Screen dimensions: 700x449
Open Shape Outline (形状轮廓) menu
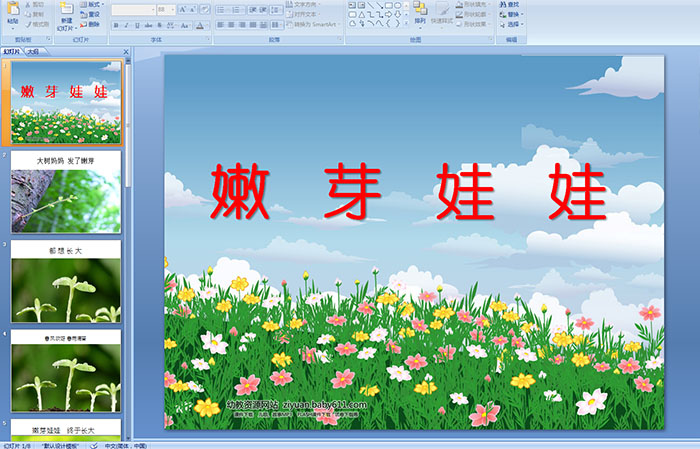click(x=473, y=14)
